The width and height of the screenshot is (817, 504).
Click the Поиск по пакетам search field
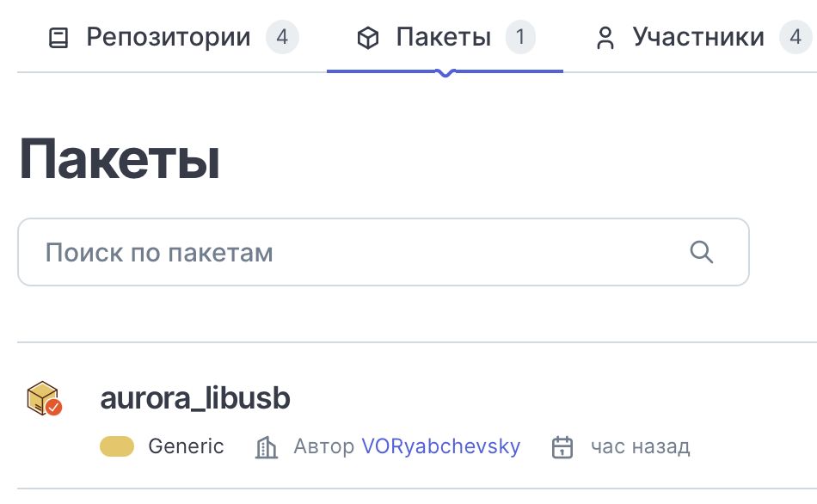344,252
